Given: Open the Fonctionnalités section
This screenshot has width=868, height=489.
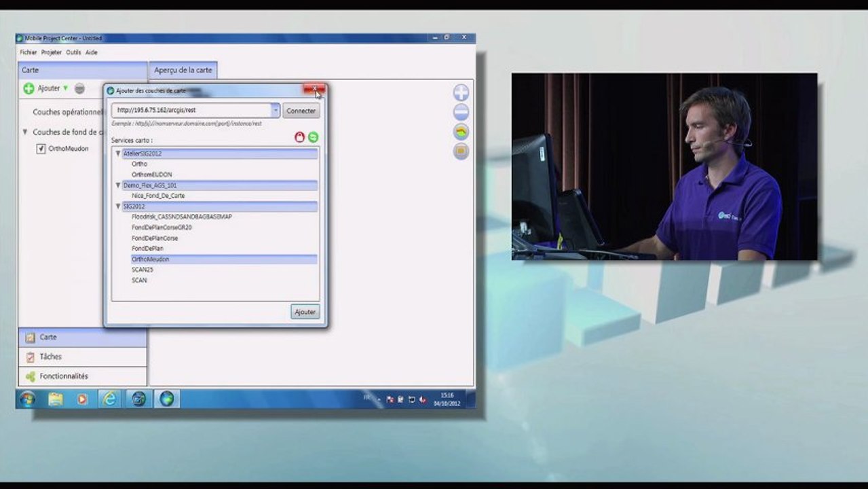Looking at the screenshot, I should 82,376.
